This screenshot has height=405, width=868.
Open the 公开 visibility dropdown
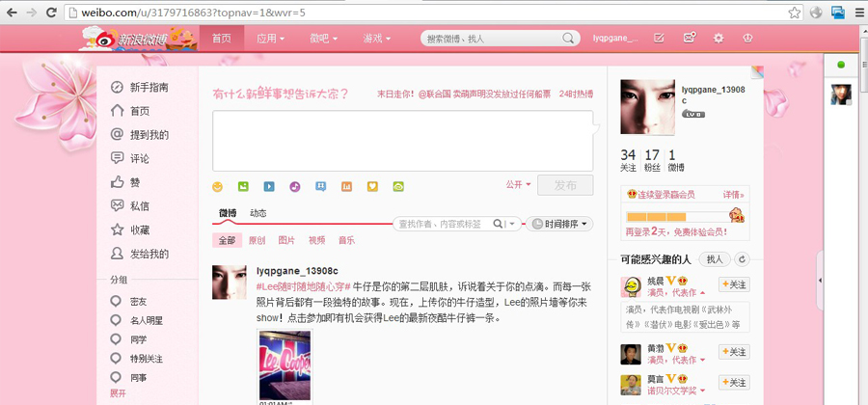[x=518, y=184]
